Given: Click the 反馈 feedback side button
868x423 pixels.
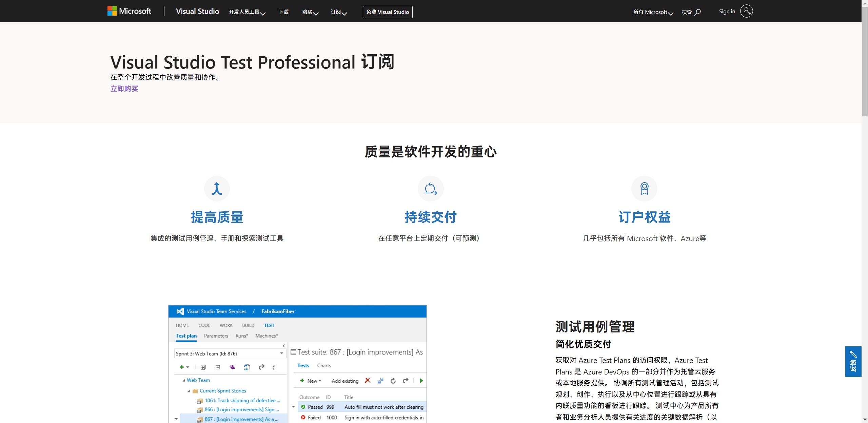Looking at the screenshot, I should (853, 362).
